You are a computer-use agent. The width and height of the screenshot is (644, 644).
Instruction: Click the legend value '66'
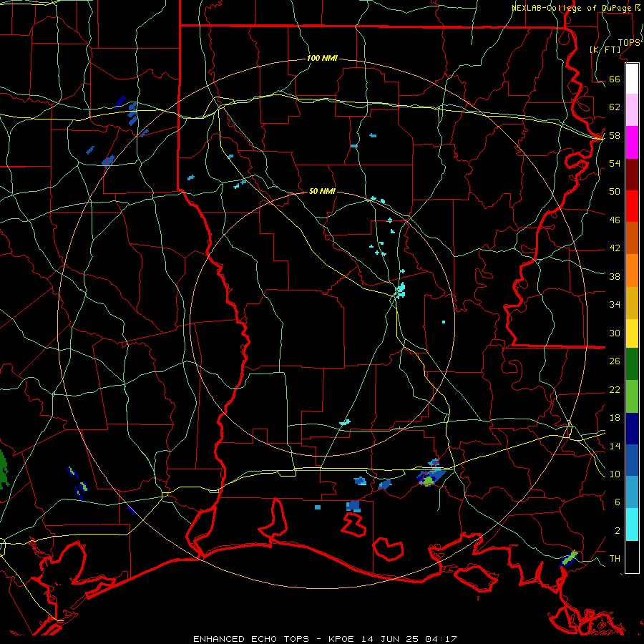pyautogui.click(x=615, y=79)
